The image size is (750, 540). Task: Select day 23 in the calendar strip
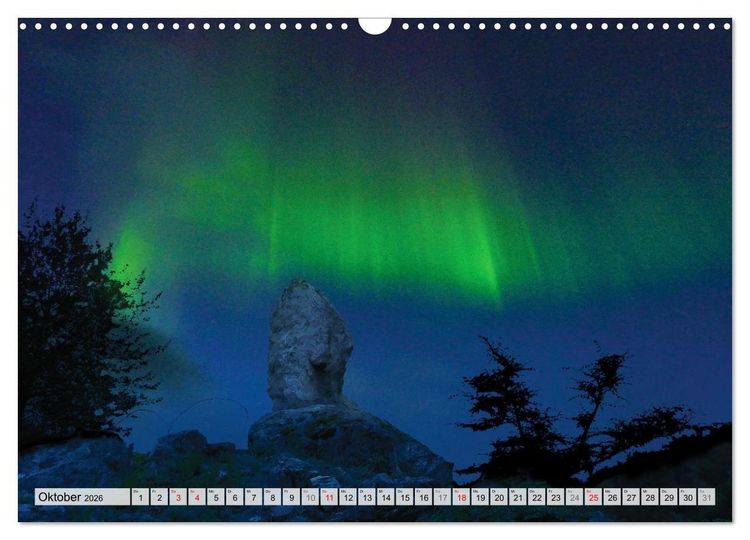click(556, 496)
